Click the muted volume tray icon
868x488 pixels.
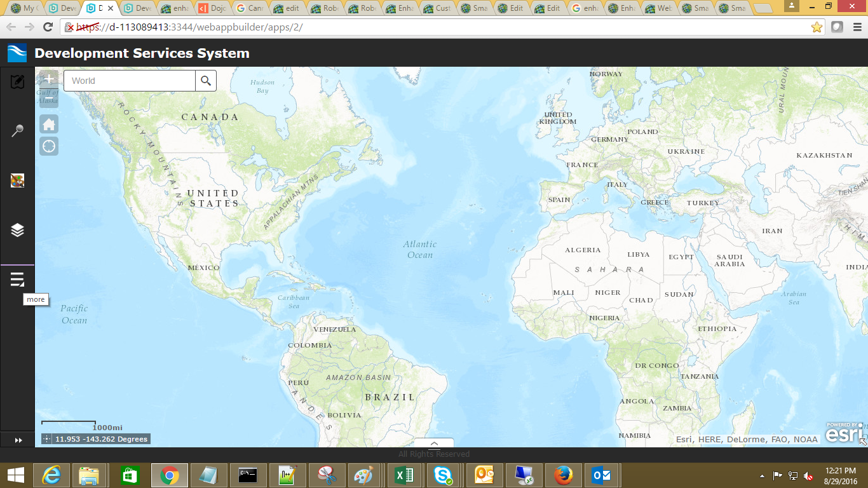[809, 475]
